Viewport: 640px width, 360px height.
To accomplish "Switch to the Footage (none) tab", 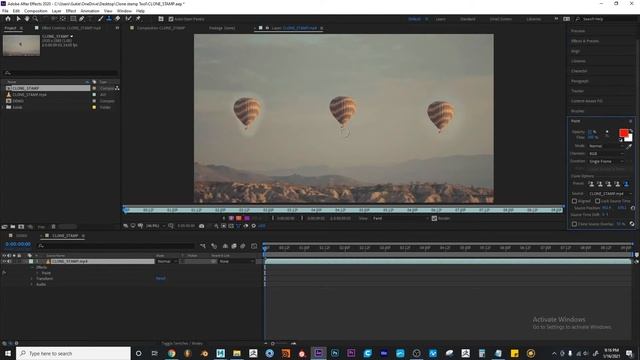I will pos(222,28).
